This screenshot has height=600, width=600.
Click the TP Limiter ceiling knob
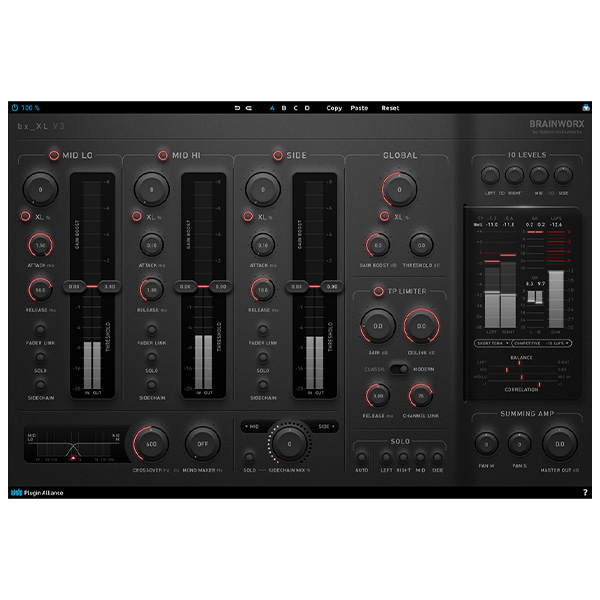coord(421,326)
